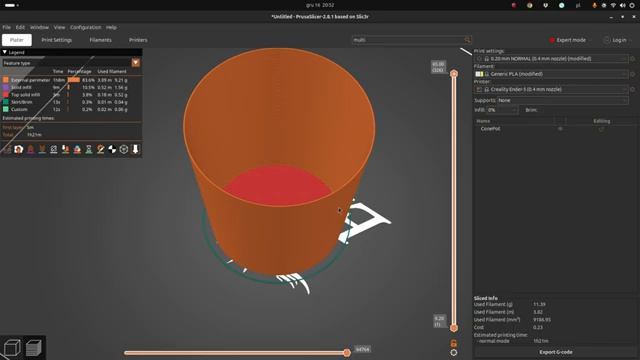The width and height of the screenshot is (640, 360).
Task: Toggle Center of gravity icon
Action: point(112,149)
